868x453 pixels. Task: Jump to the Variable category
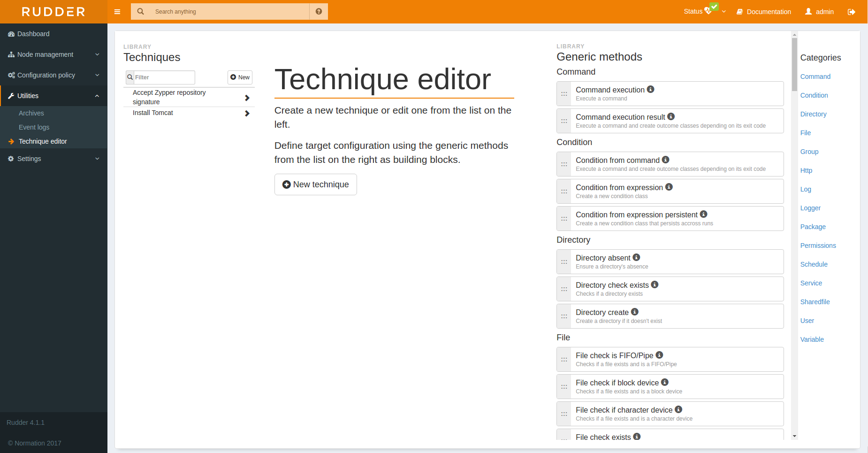pyautogui.click(x=812, y=339)
